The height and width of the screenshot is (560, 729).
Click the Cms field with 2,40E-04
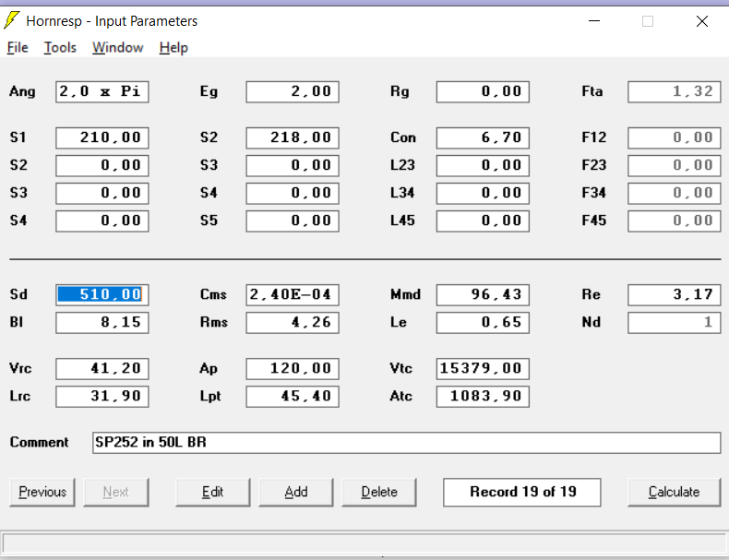coord(293,294)
